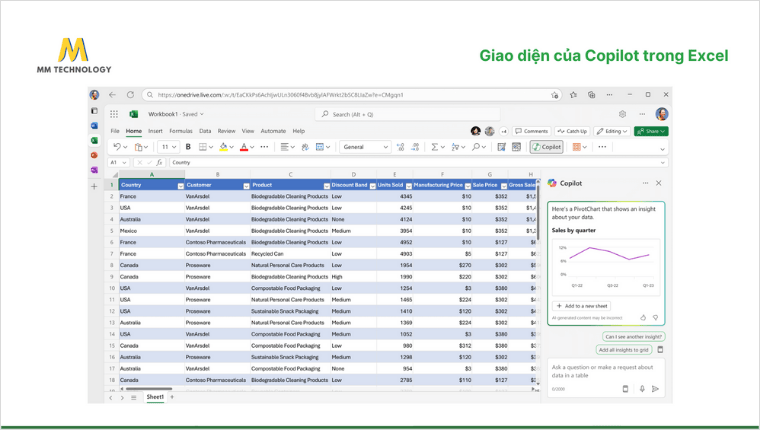This screenshot has height=430, width=760.
Task: Click the Merge cells icon
Action: (x=320, y=147)
